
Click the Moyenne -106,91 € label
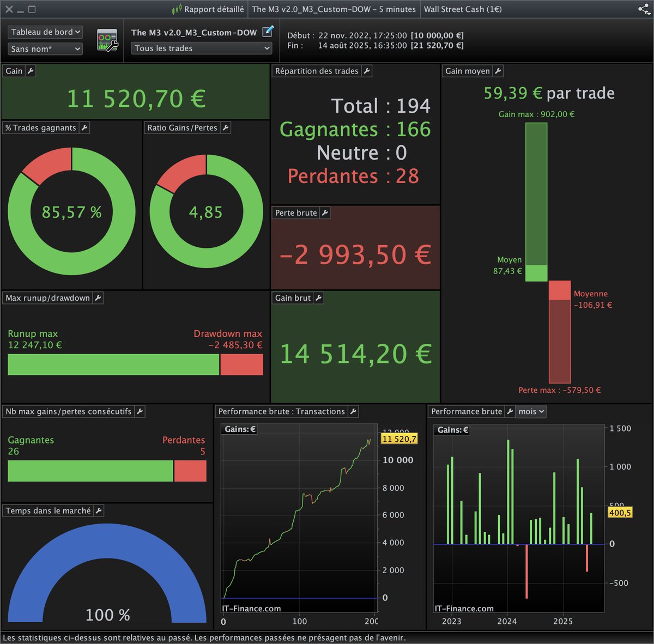(x=593, y=299)
